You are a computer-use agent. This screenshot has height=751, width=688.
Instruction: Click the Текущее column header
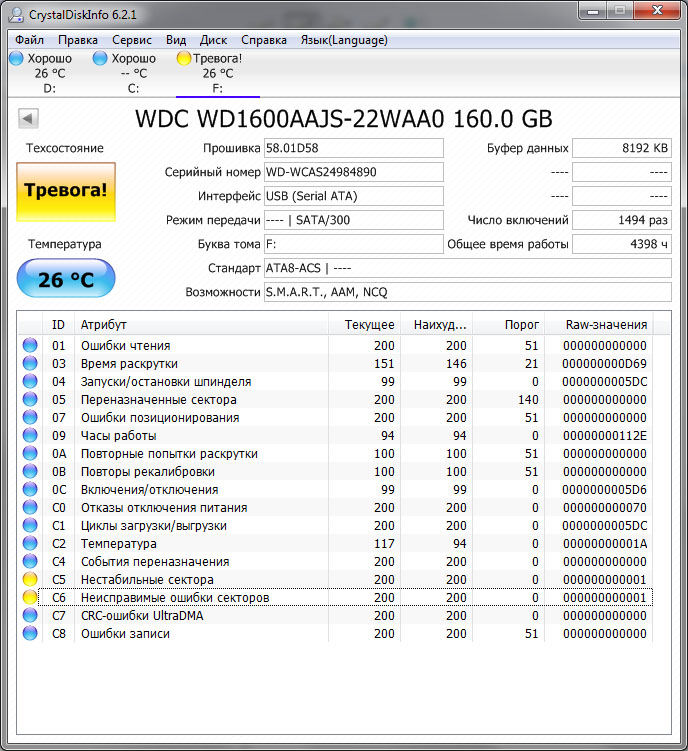tap(365, 324)
